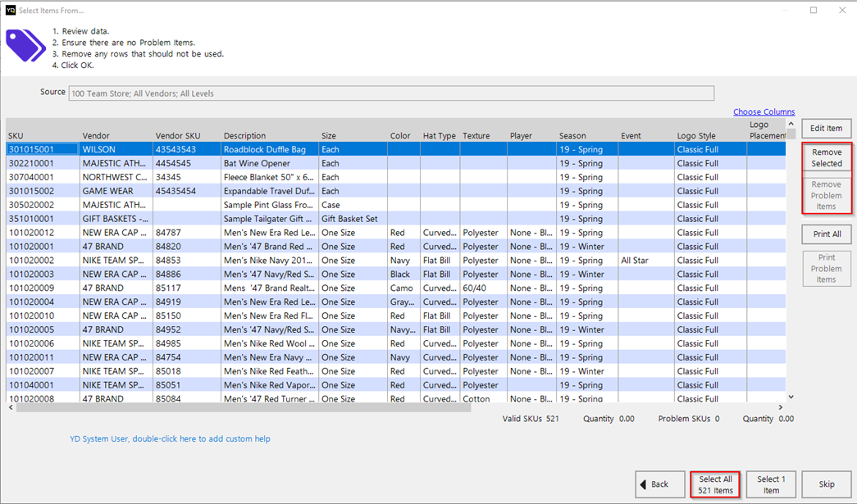Click the Source input field
857x504 pixels.
391,93
